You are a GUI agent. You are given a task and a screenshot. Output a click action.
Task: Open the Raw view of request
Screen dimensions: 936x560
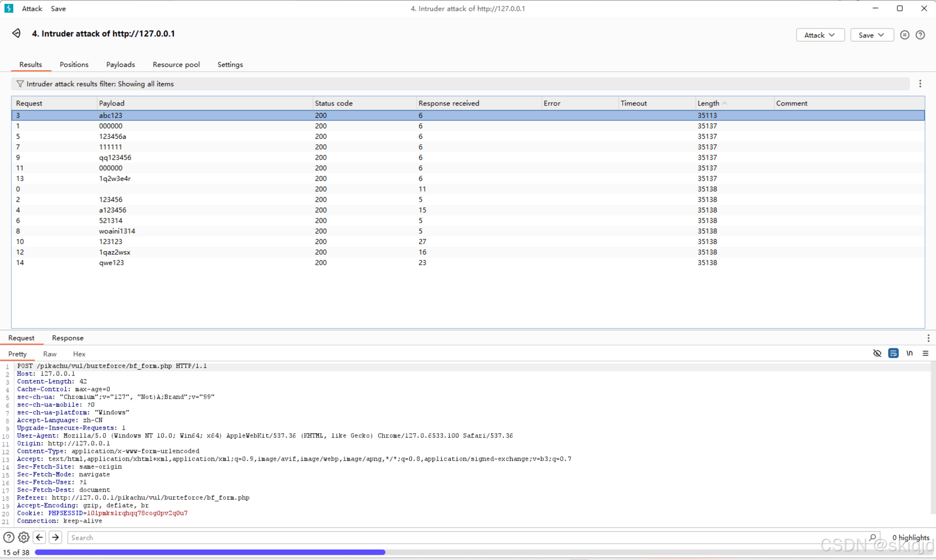[49, 354]
